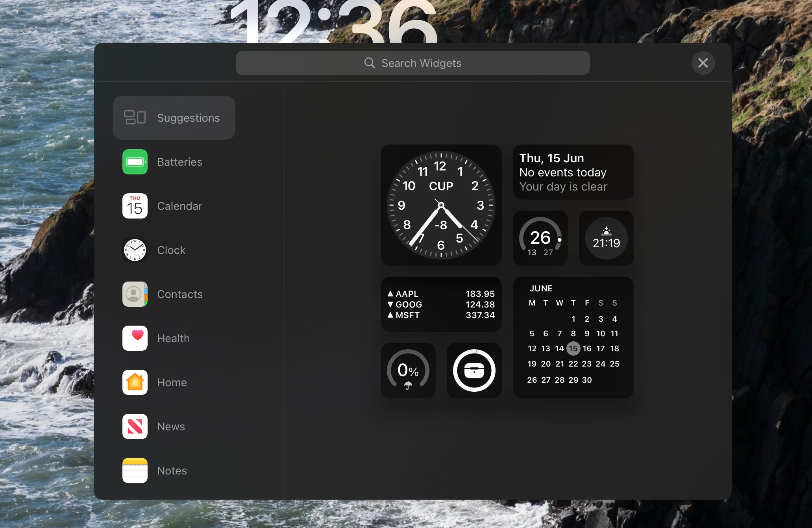Click the GOOG 124.38 stock row
812x528 pixels.
[x=441, y=304]
